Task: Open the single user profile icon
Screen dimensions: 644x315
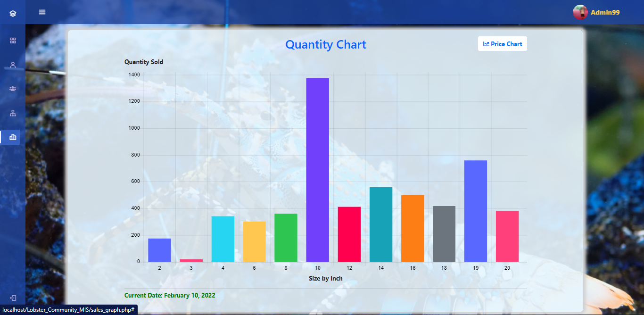Action: tap(13, 65)
